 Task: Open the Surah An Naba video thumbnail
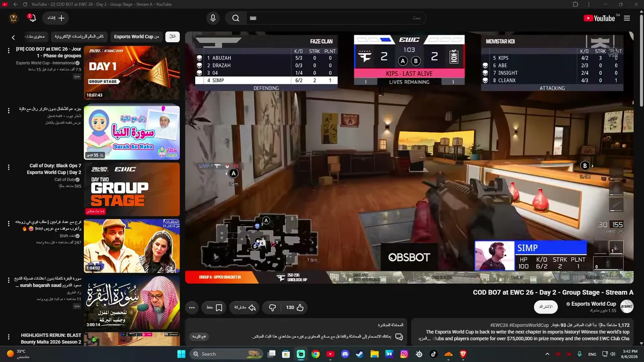pos(132,133)
